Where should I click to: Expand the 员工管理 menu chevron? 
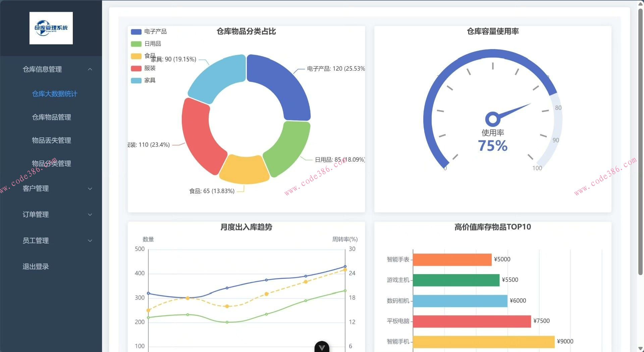90,240
